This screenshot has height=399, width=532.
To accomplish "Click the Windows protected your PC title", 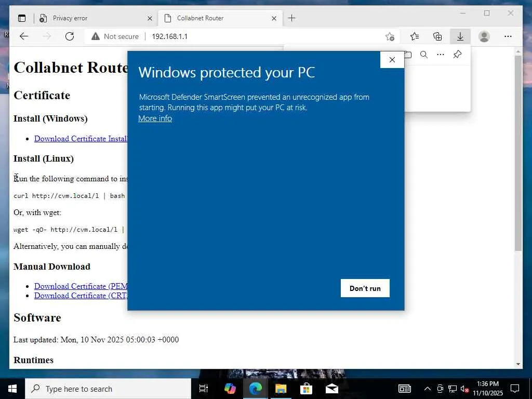I will [227, 73].
